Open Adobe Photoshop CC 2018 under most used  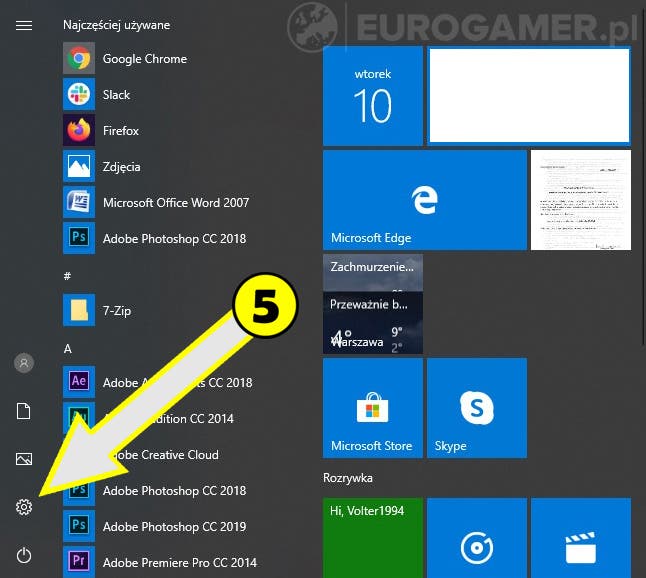coord(154,238)
